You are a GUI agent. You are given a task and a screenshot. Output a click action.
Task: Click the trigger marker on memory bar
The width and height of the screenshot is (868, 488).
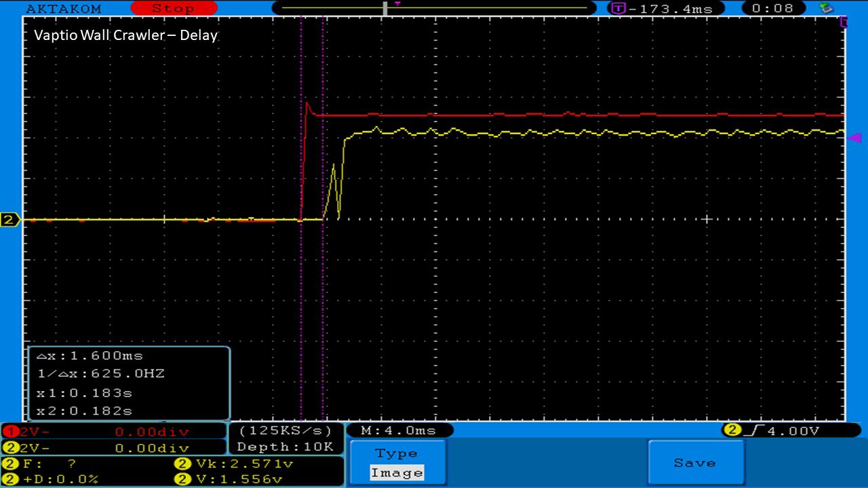[397, 4]
